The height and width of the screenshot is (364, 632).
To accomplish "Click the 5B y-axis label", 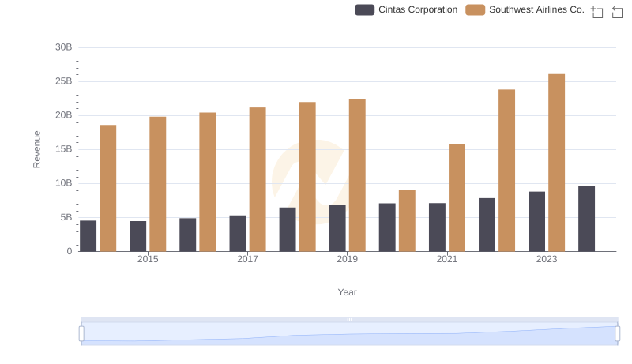I will coord(66,217).
